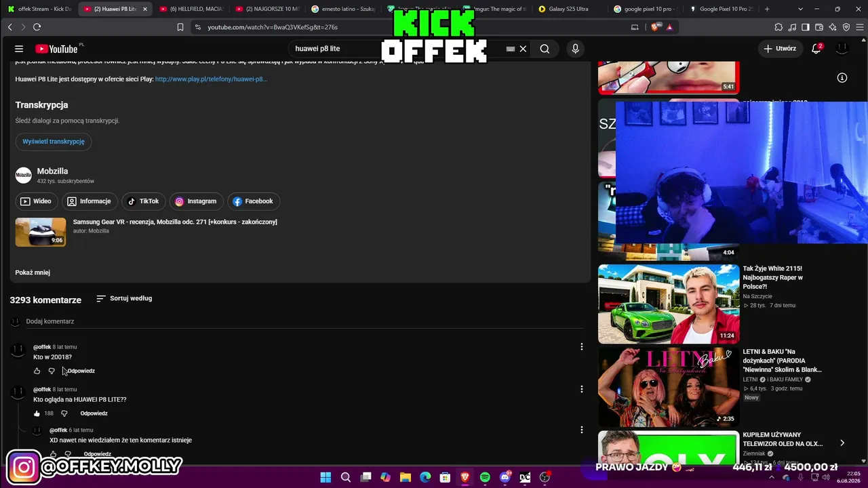Viewport: 868px width, 488px height.
Task: Open options menu for the 'XD nawet' reply
Action: click(581, 430)
